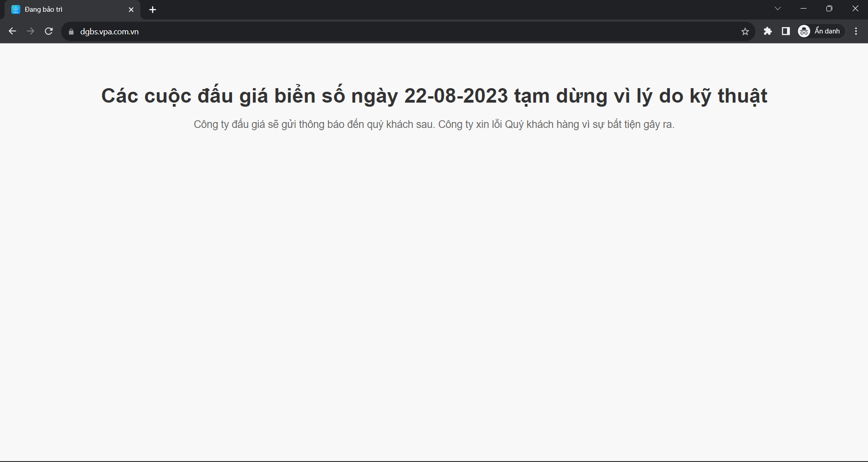Click the forward navigation arrow

[x=30, y=31]
